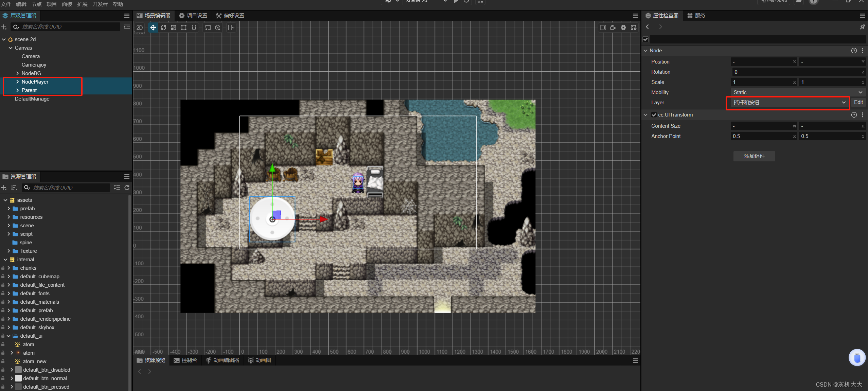
Task: Go back in inspector history
Action: 648,27
